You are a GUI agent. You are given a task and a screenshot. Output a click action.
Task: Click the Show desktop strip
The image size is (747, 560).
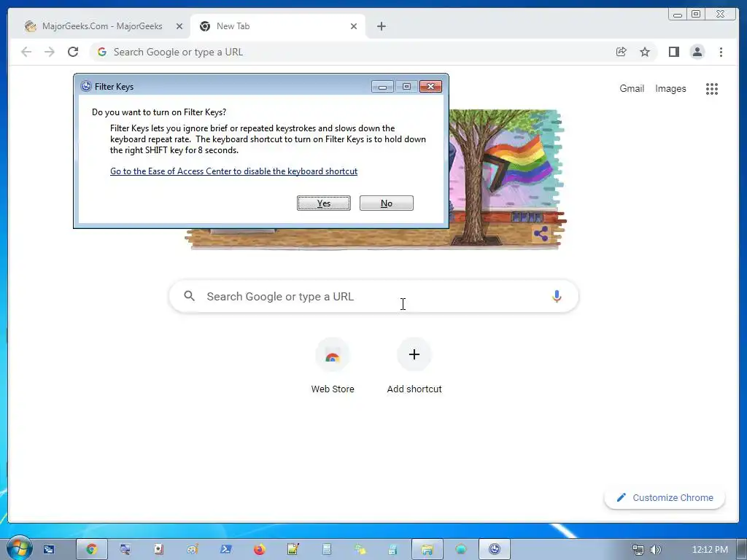click(x=742, y=550)
